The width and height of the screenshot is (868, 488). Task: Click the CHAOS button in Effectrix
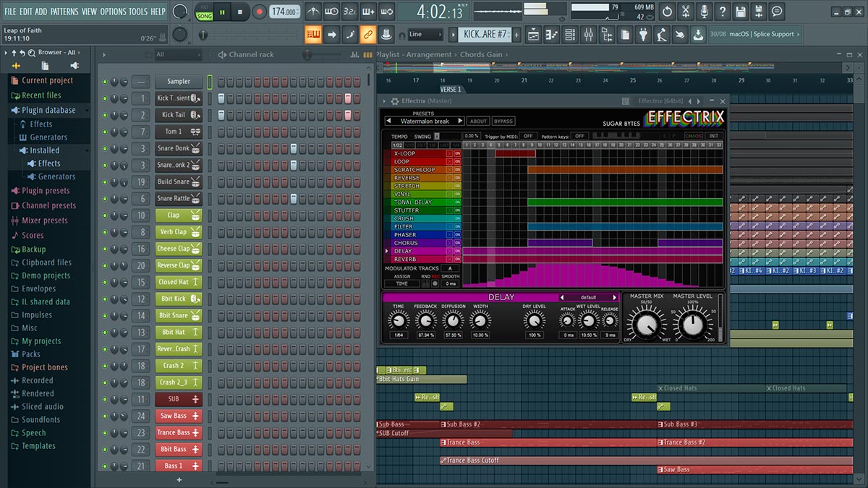pyautogui.click(x=693, y=136)
